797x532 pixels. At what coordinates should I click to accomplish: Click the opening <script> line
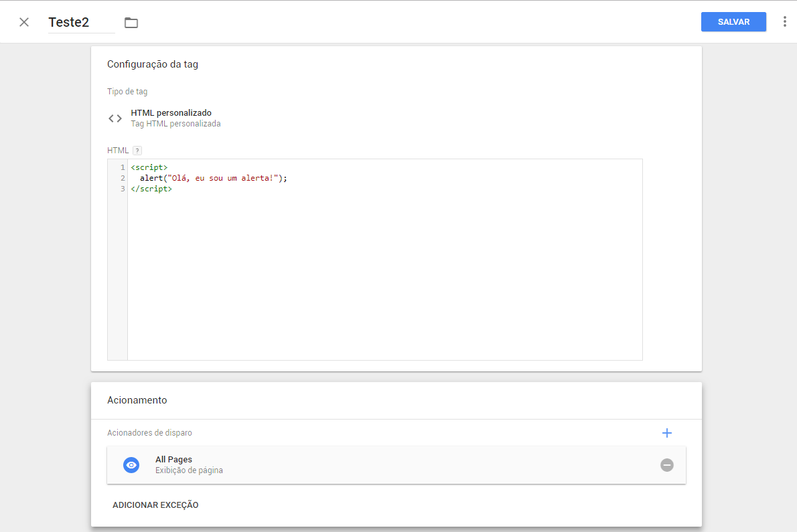click(149, 167)
